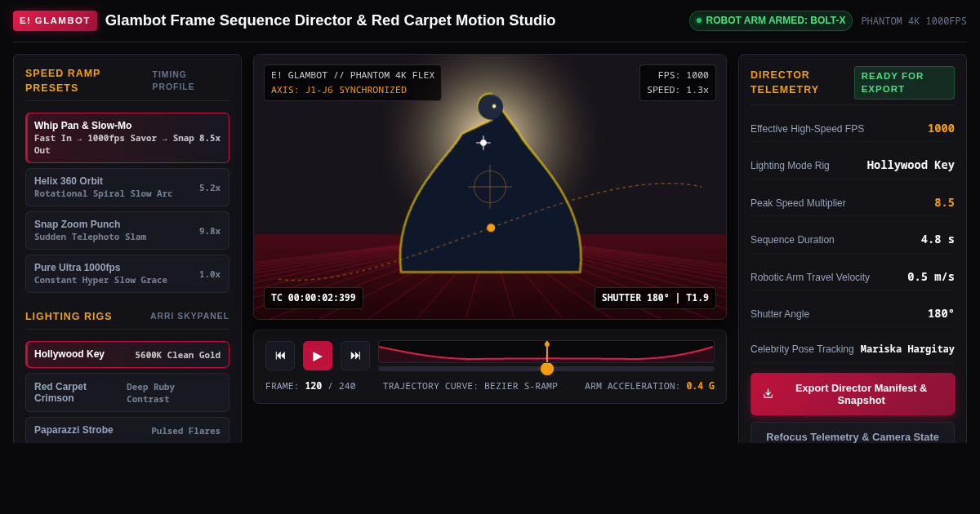Click the arm travel velocity 0.5 m/s

pyautogui.click(x=931, y=277)
